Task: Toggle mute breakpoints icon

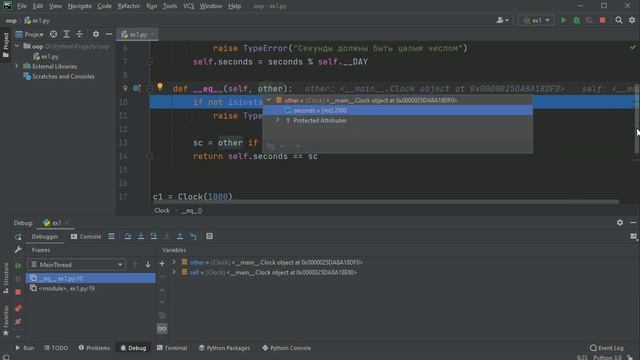Action: click(18, 322)
